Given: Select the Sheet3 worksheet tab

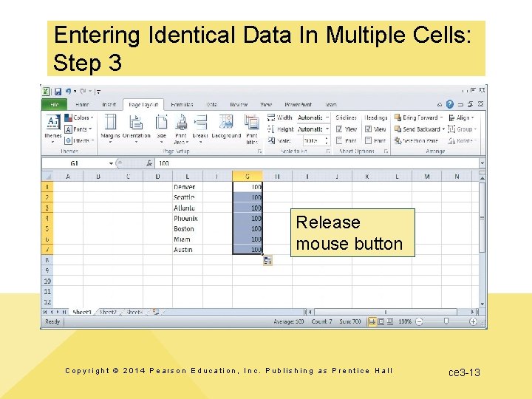Looking at the screenshot, I should coord(134,312).
